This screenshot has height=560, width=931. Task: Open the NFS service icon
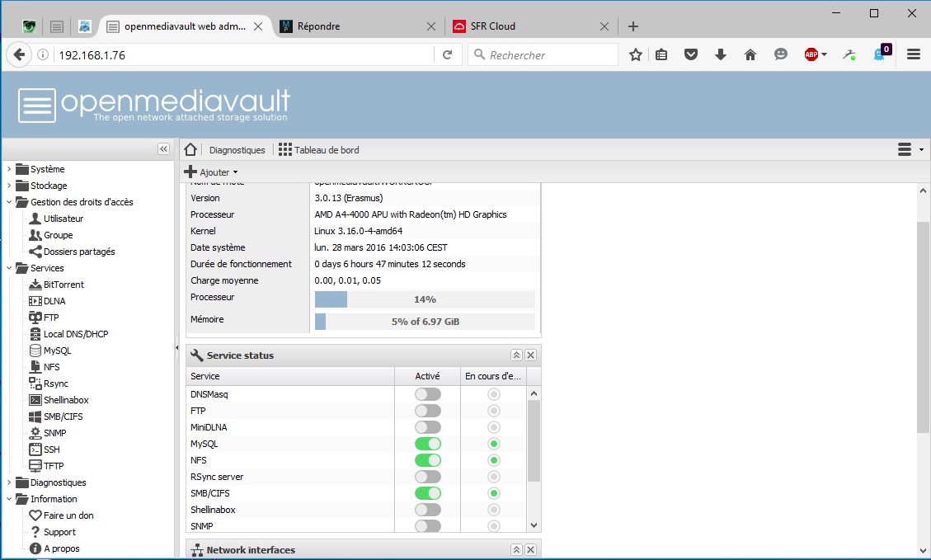point(35,367)
